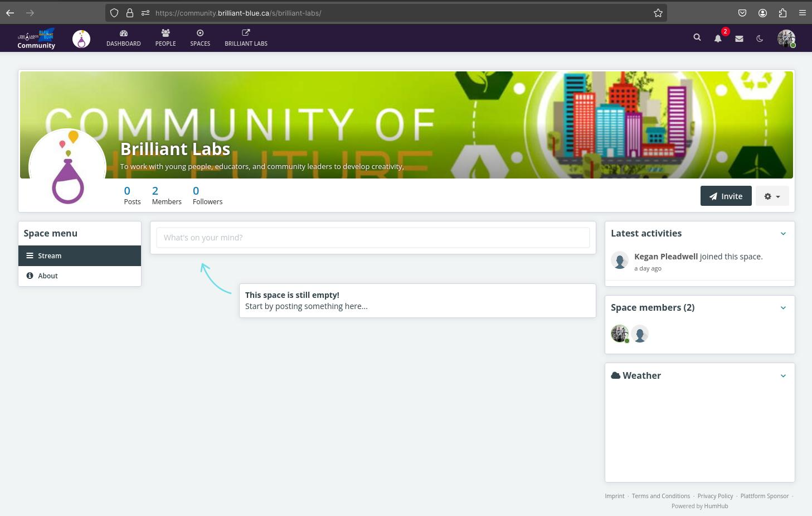Click the Weather panel heading
812x516 pixels.
click(636, 375)
